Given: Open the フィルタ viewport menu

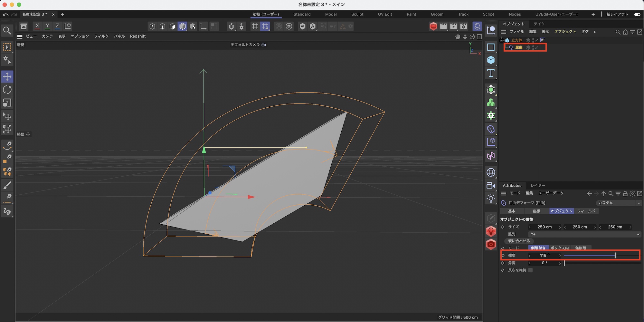Looking at the screenshot, I should (101, 36).
